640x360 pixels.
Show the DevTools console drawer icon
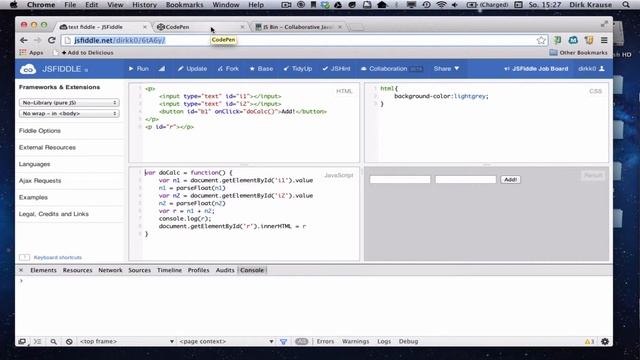coord(38,341)
